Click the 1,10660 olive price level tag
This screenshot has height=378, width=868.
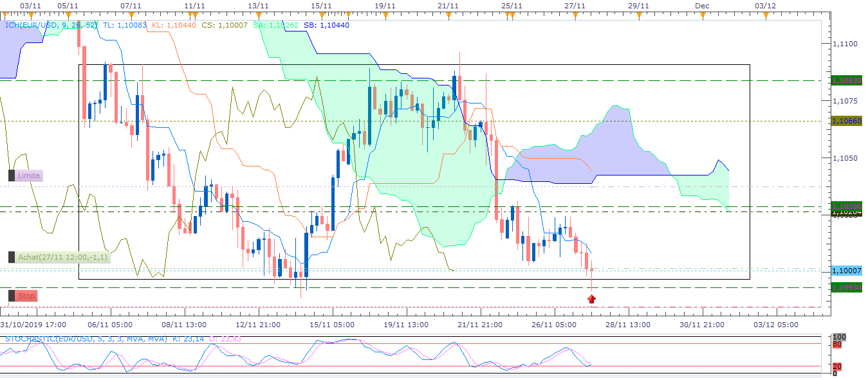(847, 120)
